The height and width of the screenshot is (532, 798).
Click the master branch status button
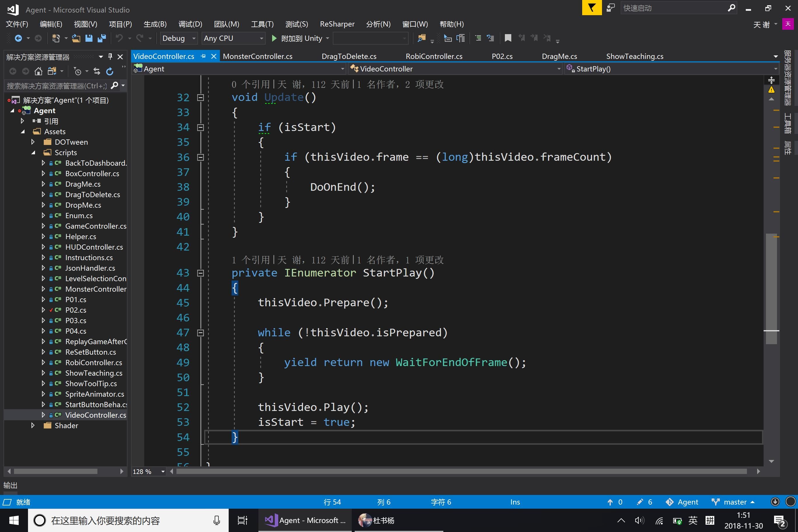[733, 502]
